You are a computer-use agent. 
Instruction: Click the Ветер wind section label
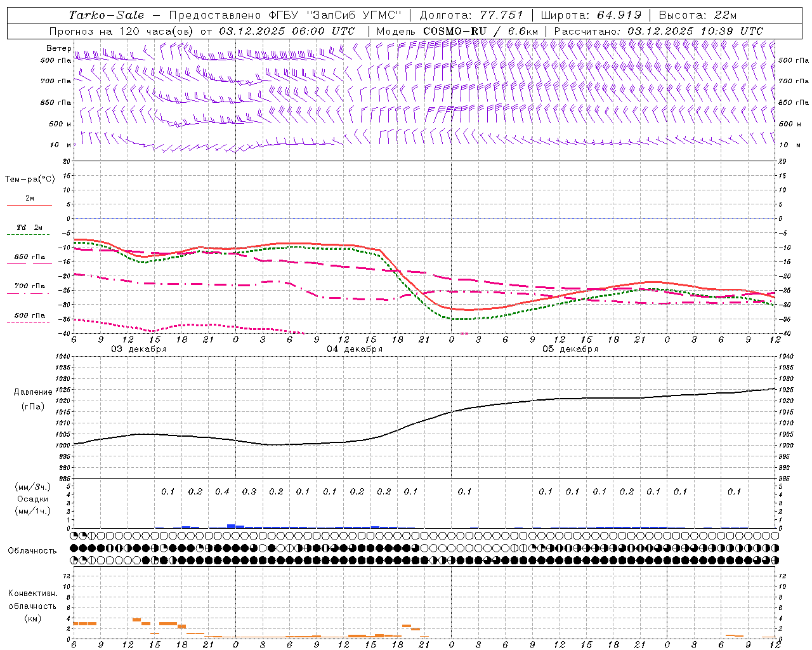[58, 48]
